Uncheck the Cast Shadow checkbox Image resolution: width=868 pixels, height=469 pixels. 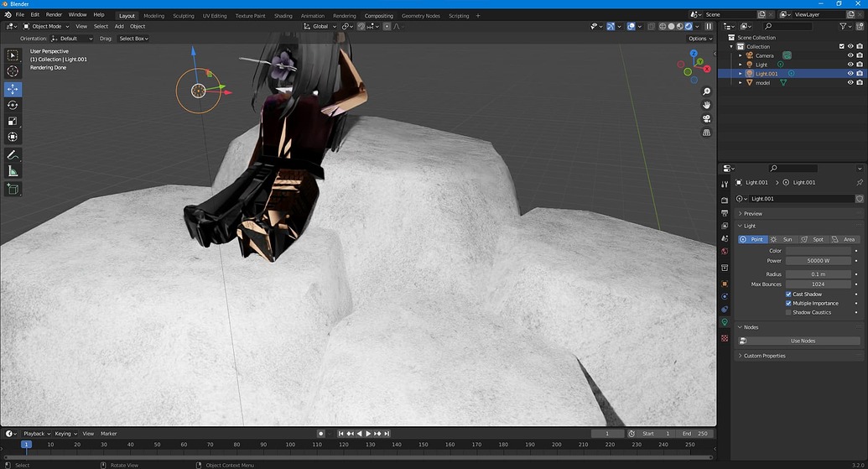coord(788,294)
